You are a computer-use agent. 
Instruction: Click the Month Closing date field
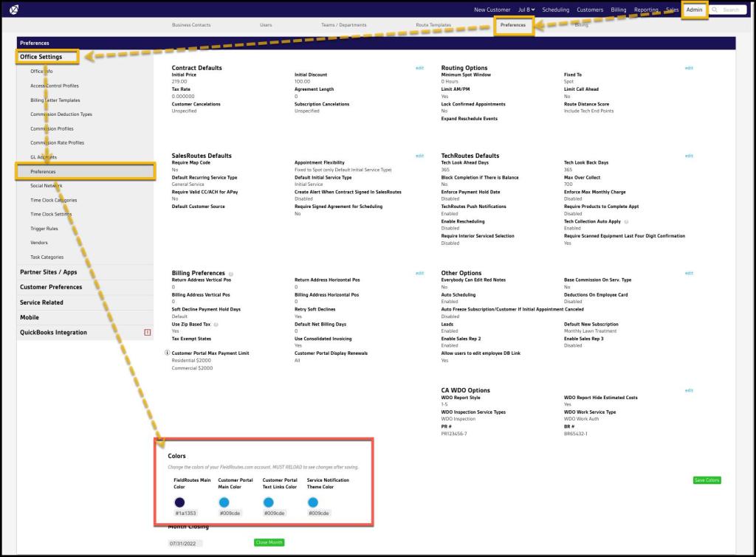[x=185, y=543]
